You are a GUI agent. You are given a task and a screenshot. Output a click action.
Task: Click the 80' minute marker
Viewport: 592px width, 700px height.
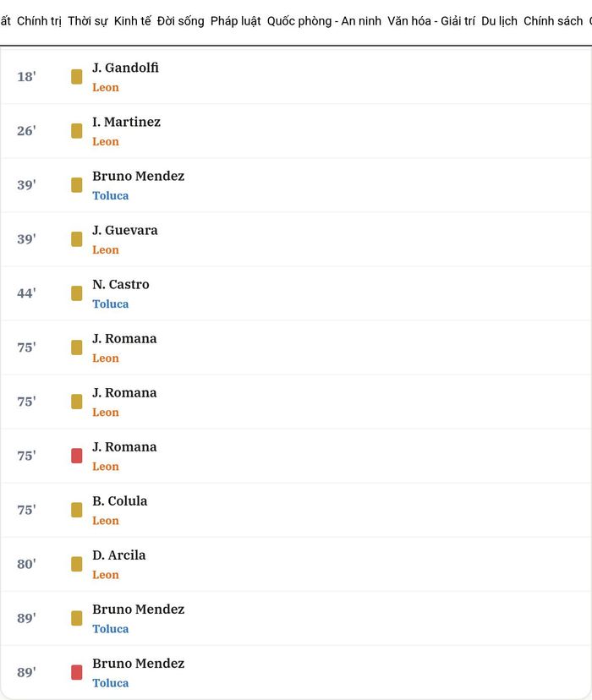(26, 564)
